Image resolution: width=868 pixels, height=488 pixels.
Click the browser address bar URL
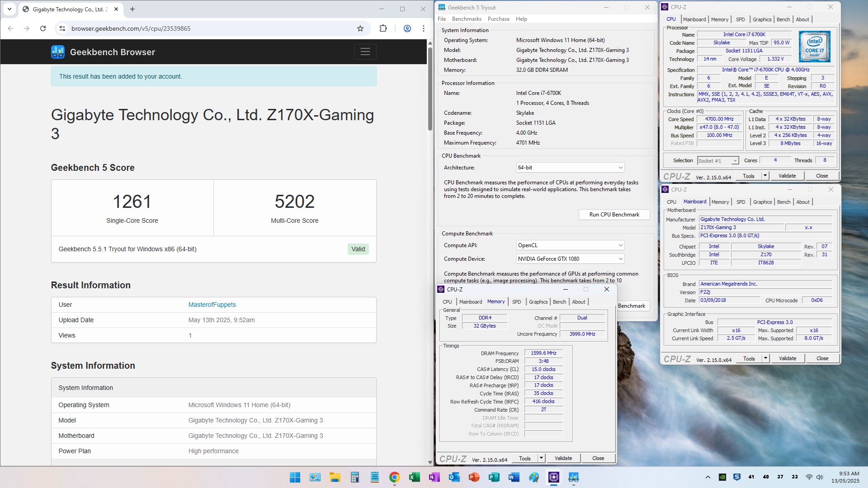(x=131, y=28)
